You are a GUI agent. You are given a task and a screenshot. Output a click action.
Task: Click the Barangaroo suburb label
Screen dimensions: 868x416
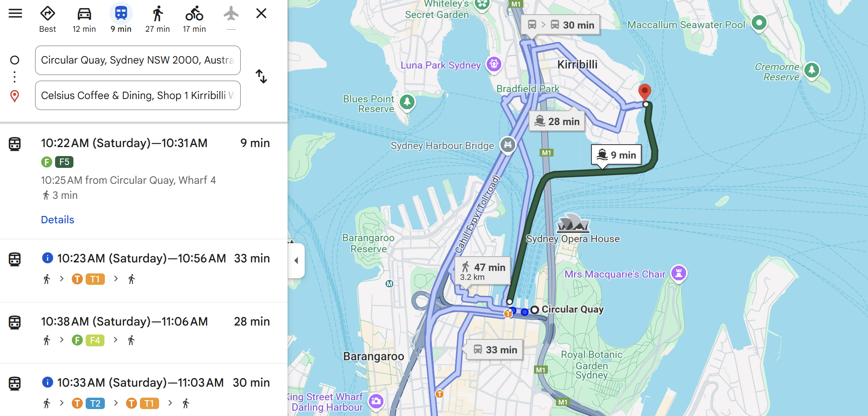374,357
